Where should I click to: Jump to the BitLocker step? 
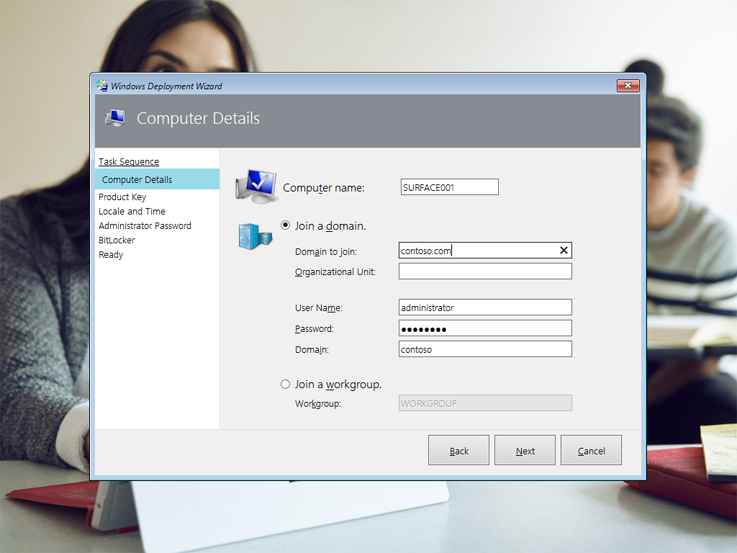116,240
